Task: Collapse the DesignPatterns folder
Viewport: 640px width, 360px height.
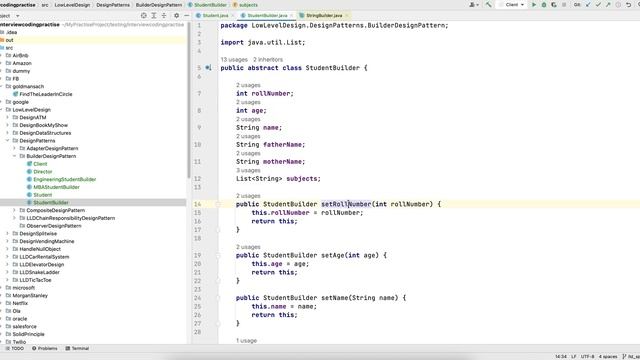Action: click(x=7, y=140)
